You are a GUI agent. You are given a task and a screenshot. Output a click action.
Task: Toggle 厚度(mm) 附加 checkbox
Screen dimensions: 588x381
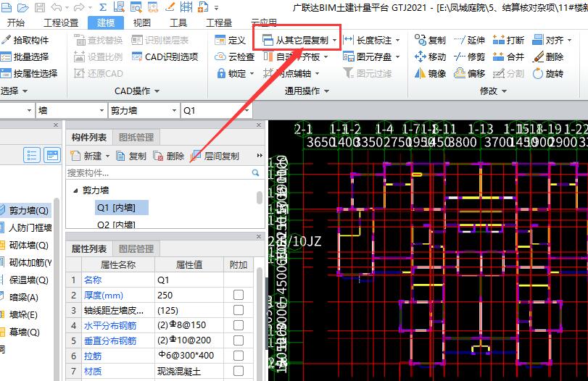pyautogui.click(x=239, y=295)
